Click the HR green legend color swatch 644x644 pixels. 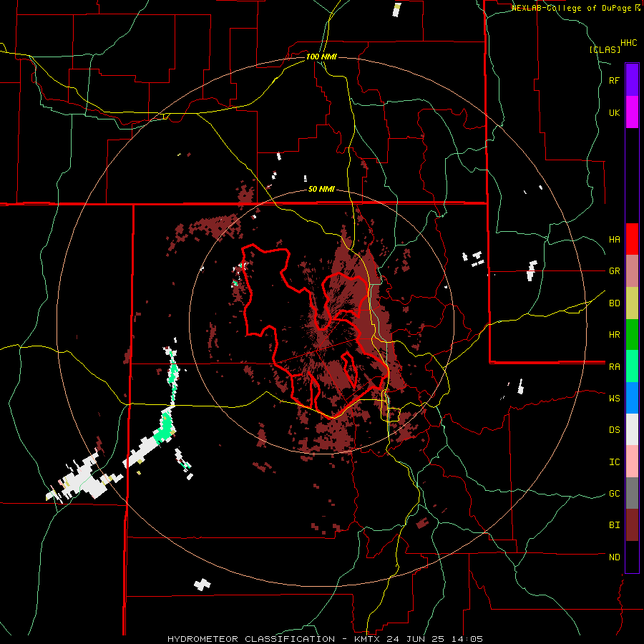point(632,335)
